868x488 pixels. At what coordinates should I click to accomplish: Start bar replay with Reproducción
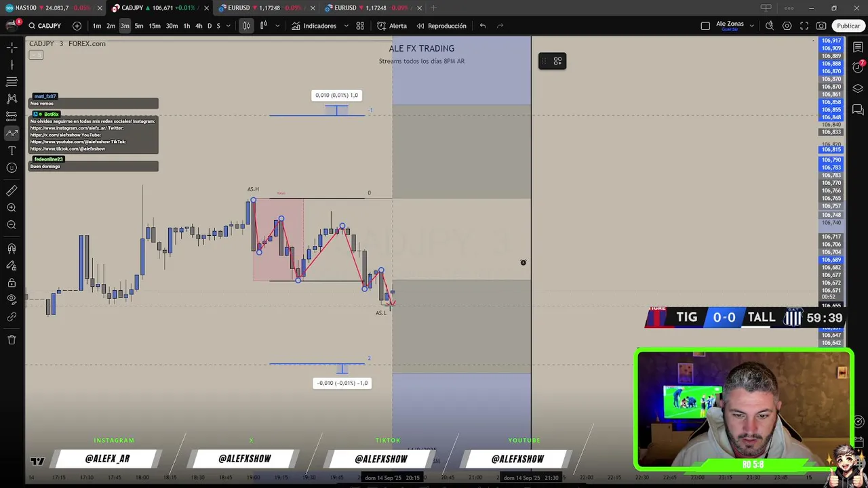441,26
